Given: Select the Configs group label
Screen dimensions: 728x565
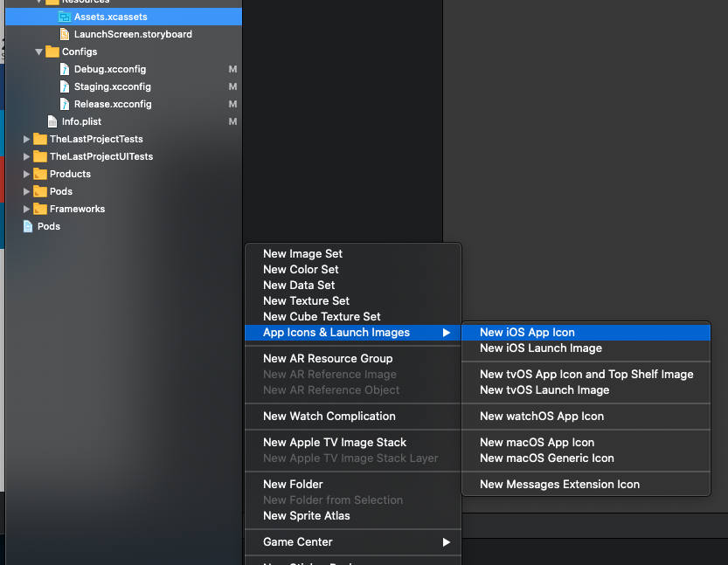Looking at the screenshot, I should [x=80, y=52].
